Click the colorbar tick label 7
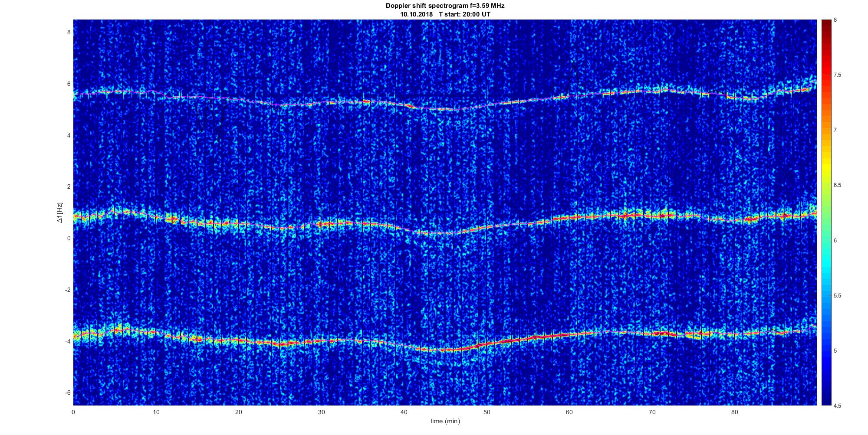 tap(835, 130)
